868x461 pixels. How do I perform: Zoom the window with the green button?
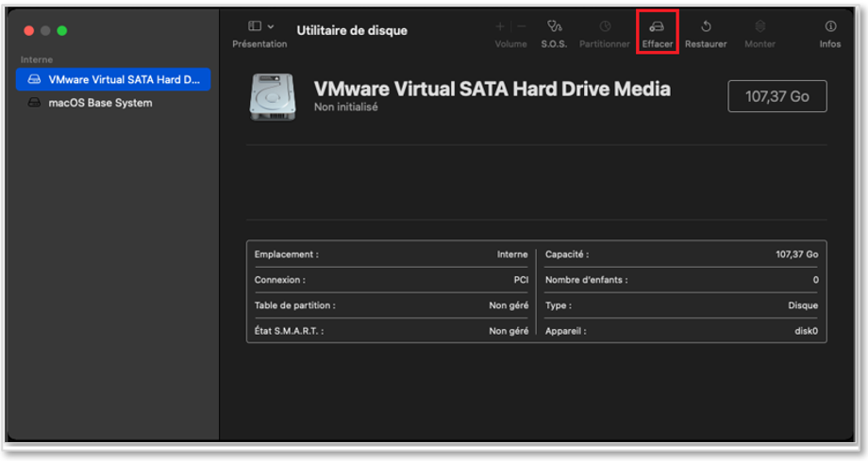62,31
